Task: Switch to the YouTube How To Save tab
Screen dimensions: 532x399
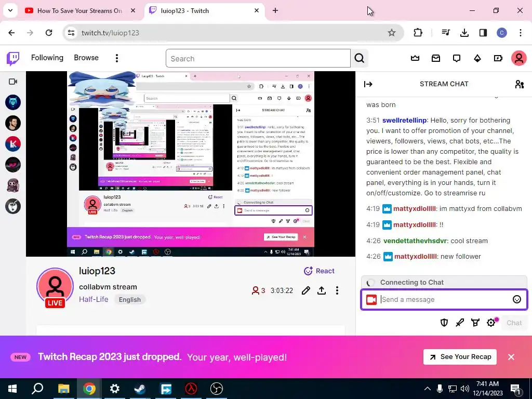Action: (79, 11)
